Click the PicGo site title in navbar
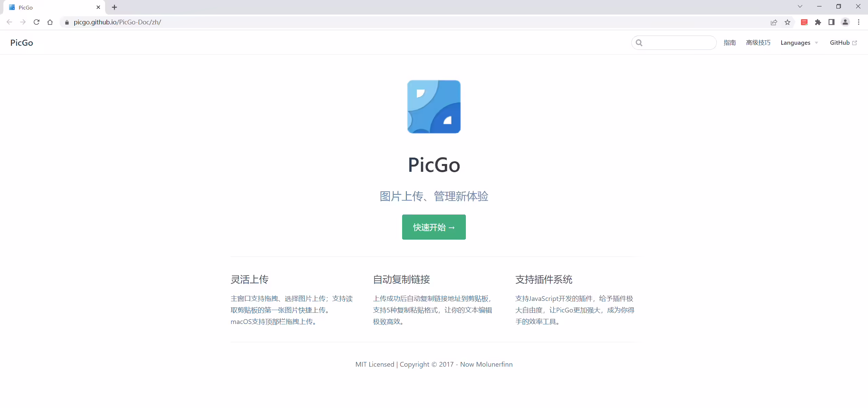 (22, 43)
